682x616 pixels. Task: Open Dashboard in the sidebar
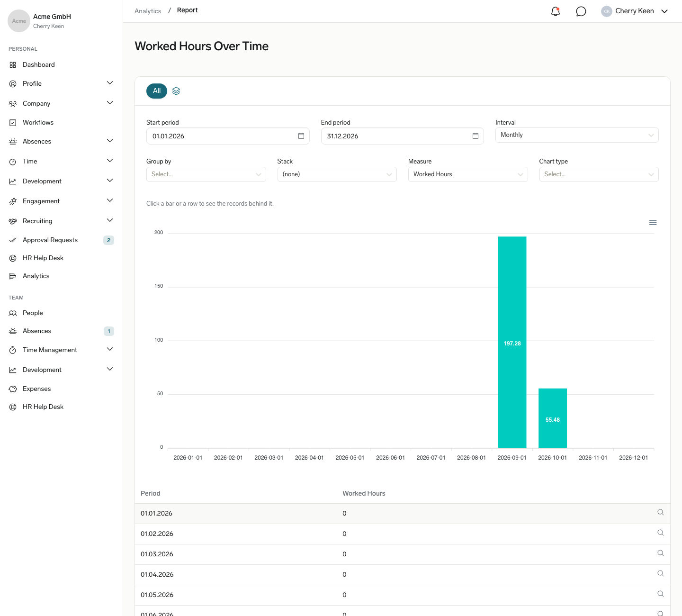pos(39,65)
